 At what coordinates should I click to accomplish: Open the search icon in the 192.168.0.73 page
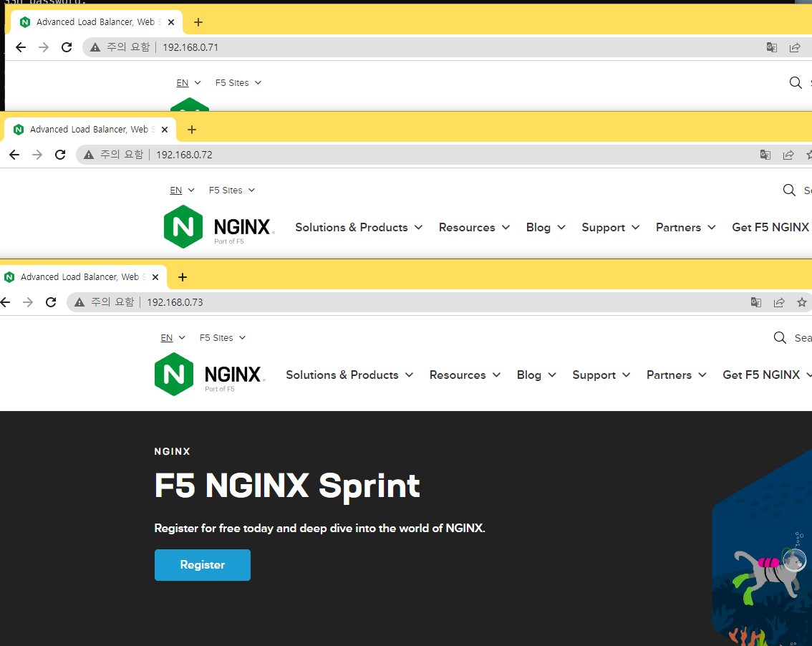click(x=780, y=338)
